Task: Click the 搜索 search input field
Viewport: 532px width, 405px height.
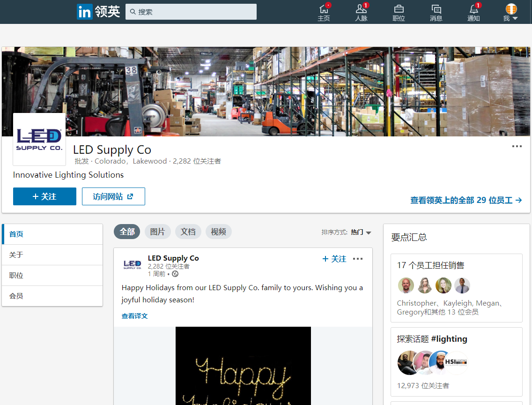Action: pos(191,12)
